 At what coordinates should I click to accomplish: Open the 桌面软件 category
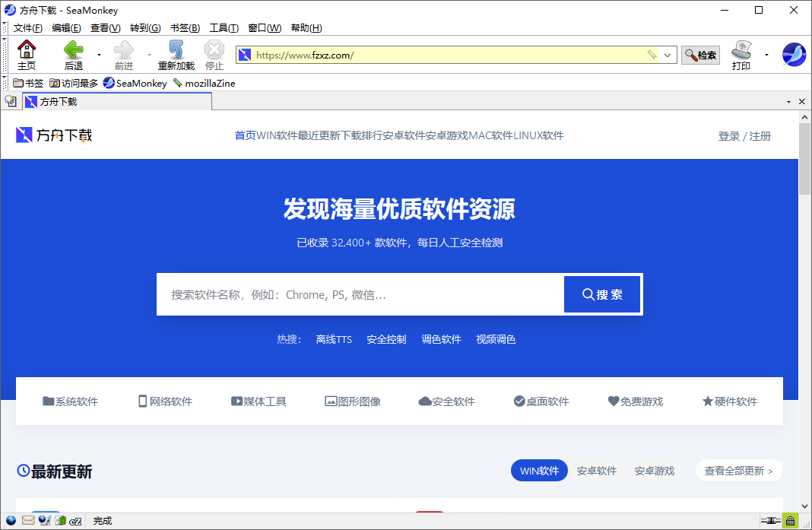tap(541, 401)
